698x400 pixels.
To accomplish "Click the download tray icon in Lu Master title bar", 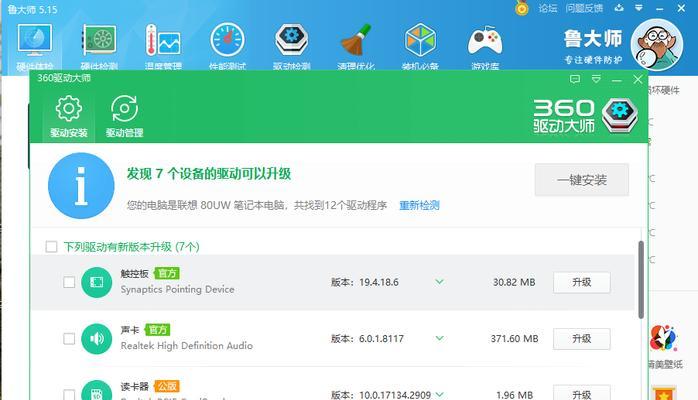I will click(x=619, y=8).
